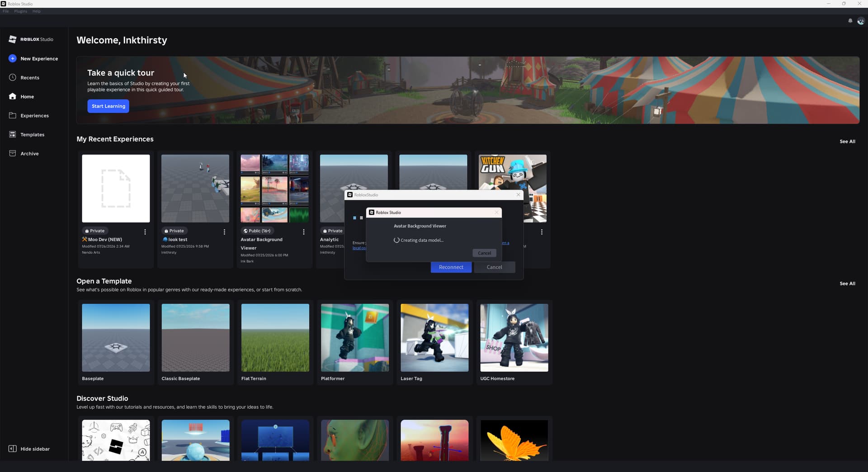
Task: Click Reconnect in the RobloxStudio dialog
Action: [451, 267]
